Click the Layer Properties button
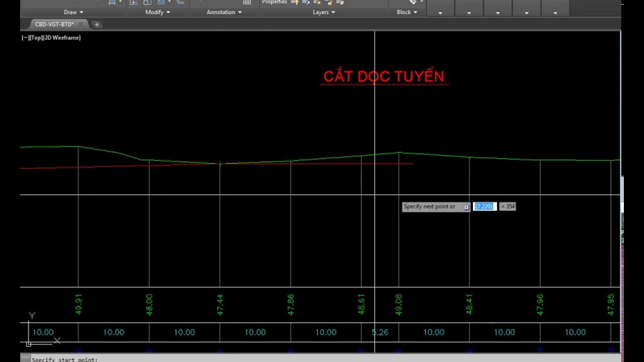644x362 pixels. tap(275, 2)
